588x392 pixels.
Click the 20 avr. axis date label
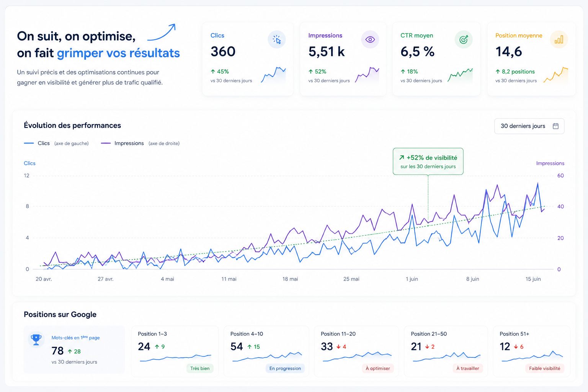pyautogui.click(x=44, y=279)
